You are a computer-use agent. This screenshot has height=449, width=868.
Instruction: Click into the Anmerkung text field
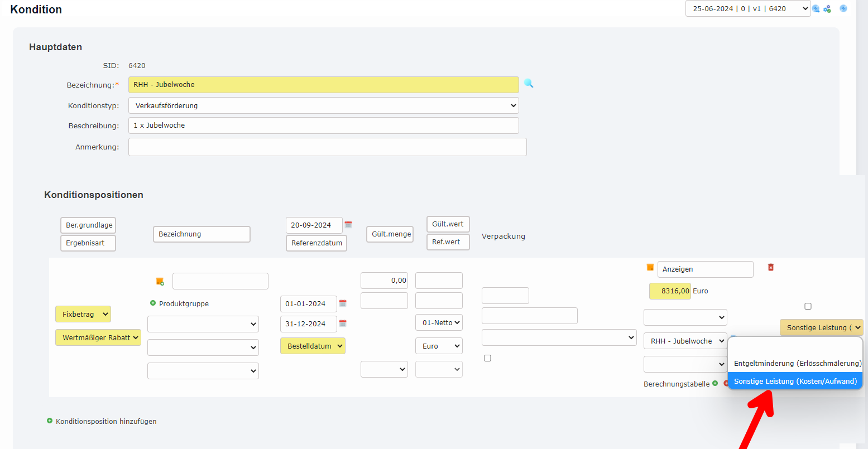tap(327, 147)
